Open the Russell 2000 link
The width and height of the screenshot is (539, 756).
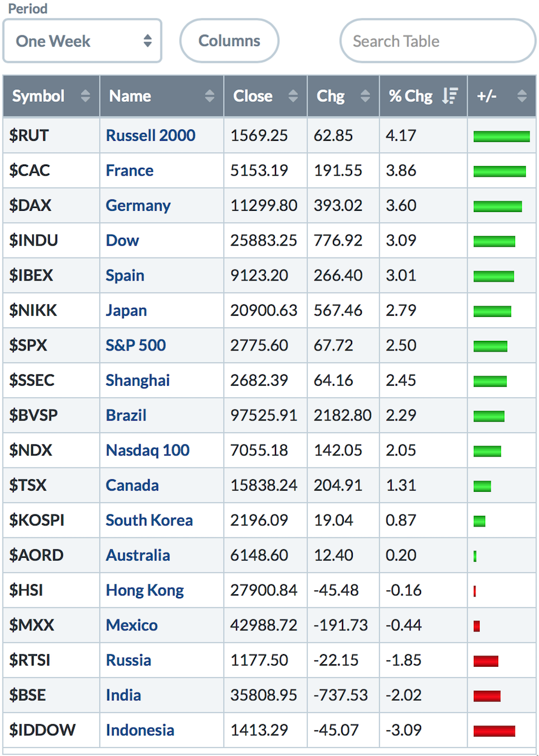click(x=150, y=135)
